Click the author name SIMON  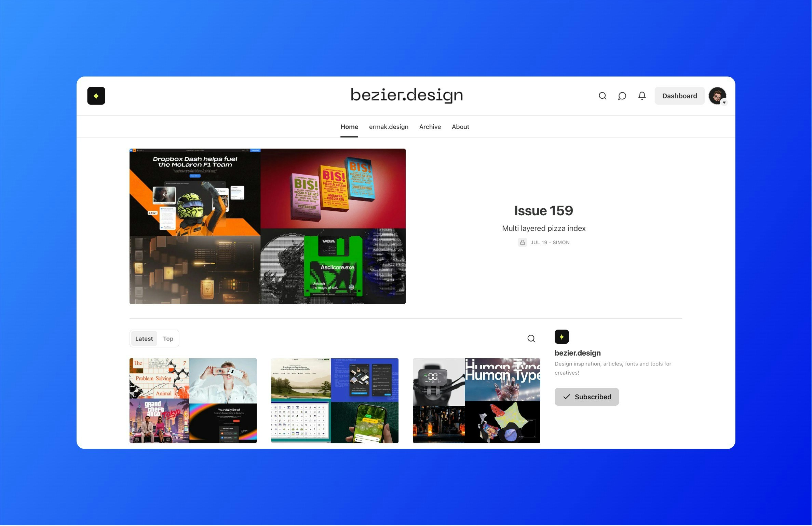(x=561, y=243)
